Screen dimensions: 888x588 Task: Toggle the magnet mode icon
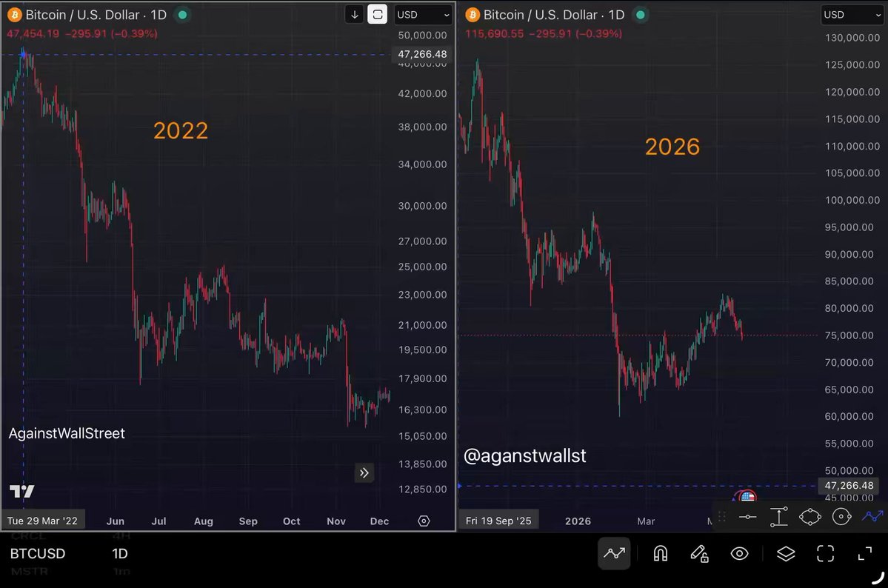point(661,553)
